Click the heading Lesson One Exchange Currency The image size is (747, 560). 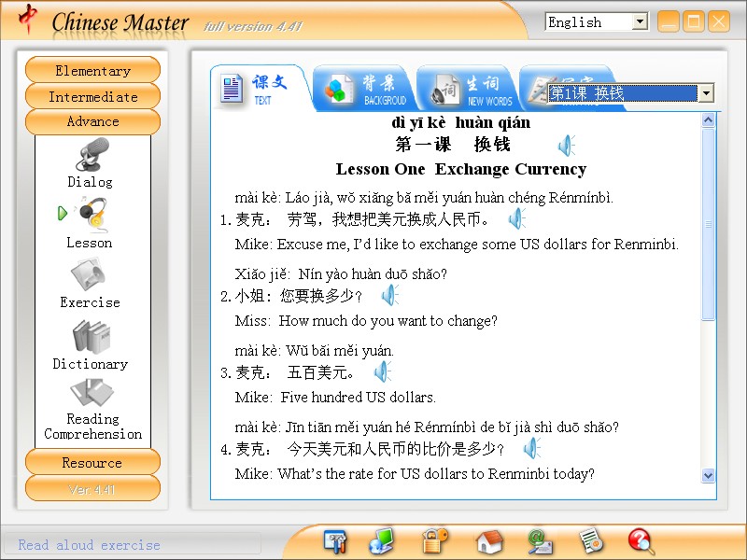click(x=460, y=169)
